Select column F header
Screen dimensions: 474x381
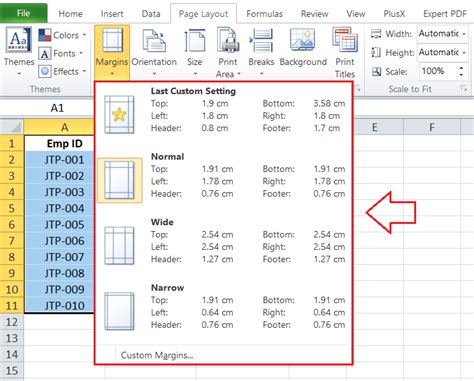[432, 127]
